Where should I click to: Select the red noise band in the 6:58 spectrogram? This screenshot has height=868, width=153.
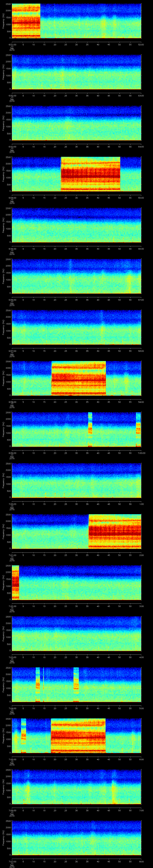78,378
